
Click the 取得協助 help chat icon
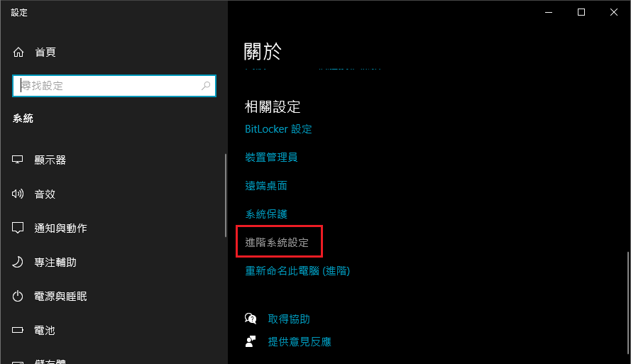[251, 319]
